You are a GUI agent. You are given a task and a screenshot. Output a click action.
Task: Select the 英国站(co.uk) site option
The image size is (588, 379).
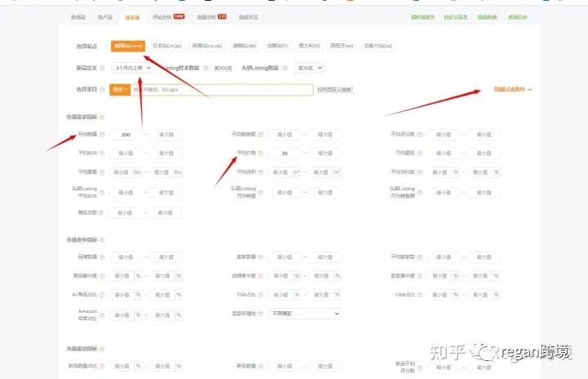click(x=207, y=46)
